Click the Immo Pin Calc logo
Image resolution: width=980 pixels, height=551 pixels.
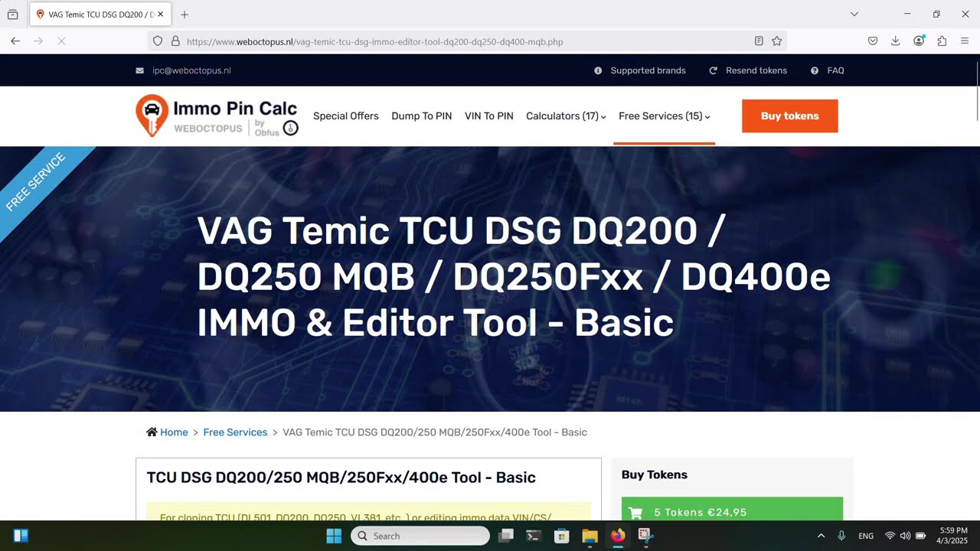[217, 116]
